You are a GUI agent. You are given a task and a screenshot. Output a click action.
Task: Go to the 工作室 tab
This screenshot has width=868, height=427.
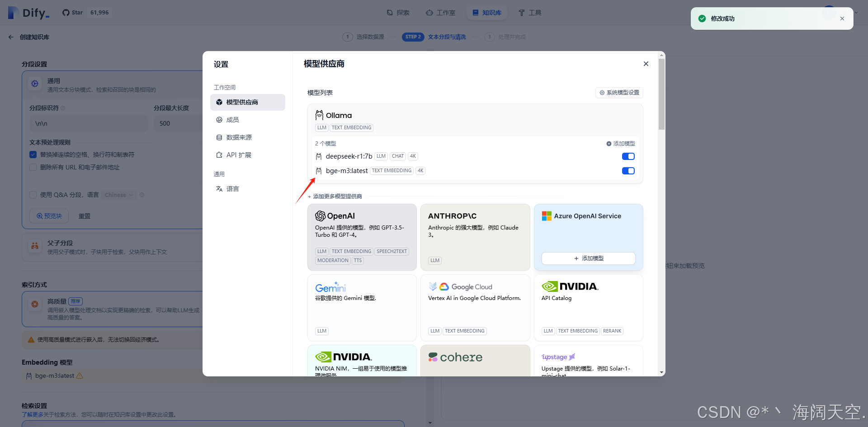click(441, 13)
